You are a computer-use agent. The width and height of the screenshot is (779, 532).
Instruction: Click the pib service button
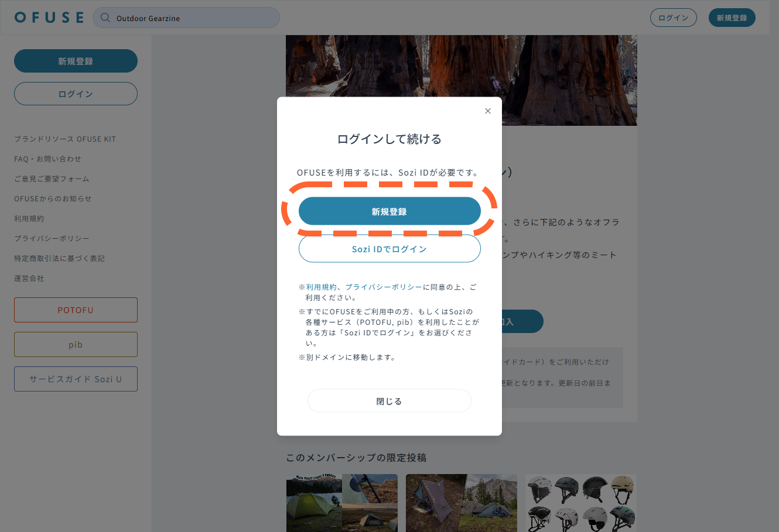pos(76,345)
